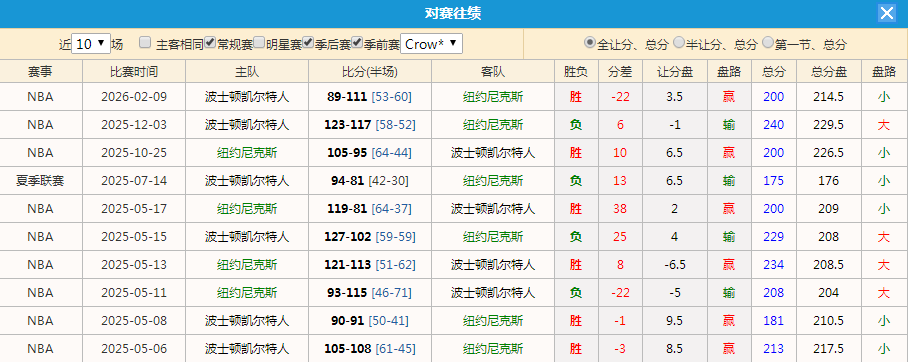Screen dimensions: 908x362
Task: Click the 2025-05-13 match date
Action: [134, 265]
